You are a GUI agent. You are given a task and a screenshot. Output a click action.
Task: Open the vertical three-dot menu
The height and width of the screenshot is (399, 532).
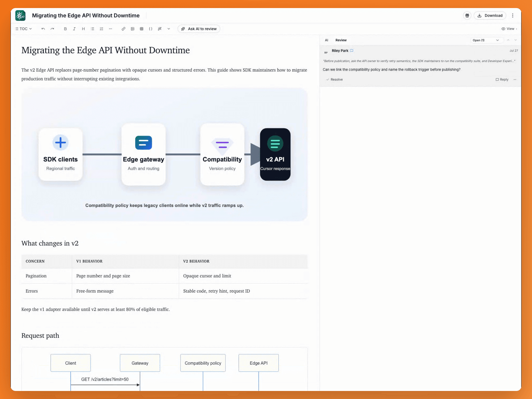coord(513,16)
